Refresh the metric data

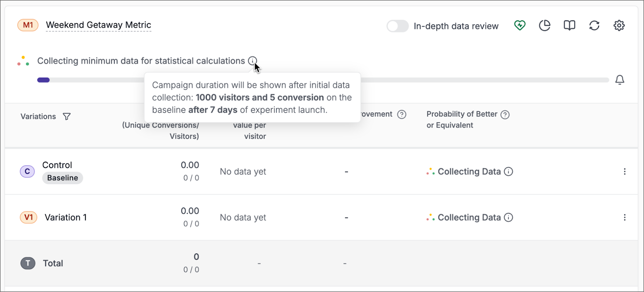(x=594, y=26)
